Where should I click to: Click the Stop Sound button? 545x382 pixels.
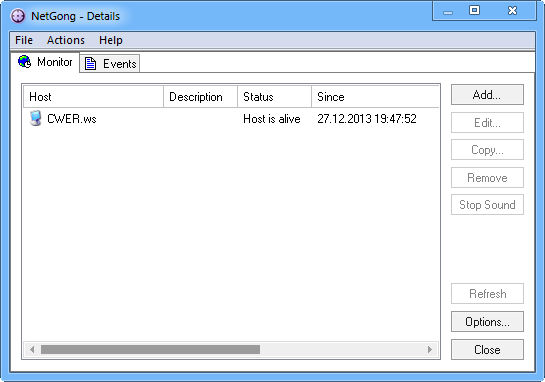coord(487,205)
